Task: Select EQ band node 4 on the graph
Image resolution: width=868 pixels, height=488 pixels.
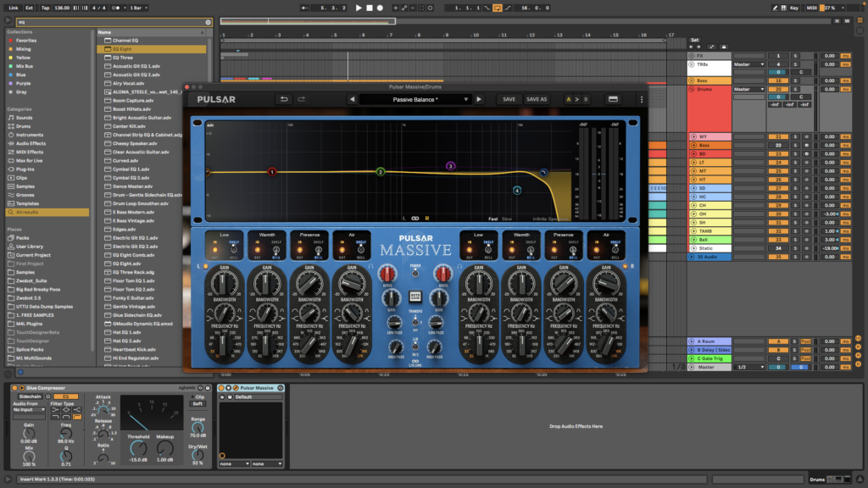Action: [x=517, y=191]
